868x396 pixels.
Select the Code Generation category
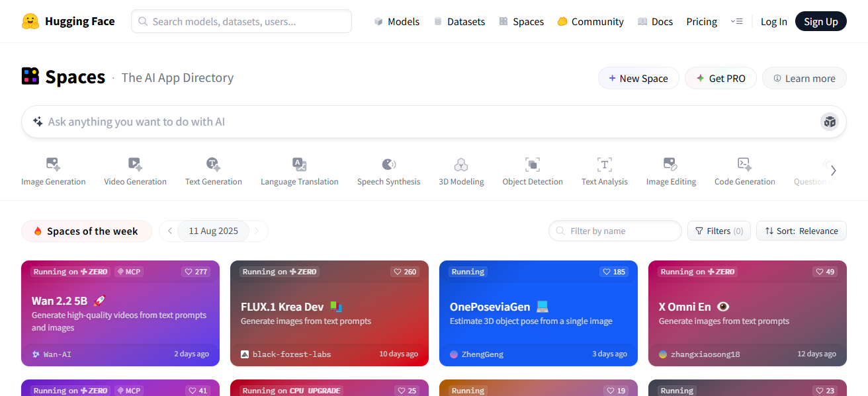pos(745,172)
